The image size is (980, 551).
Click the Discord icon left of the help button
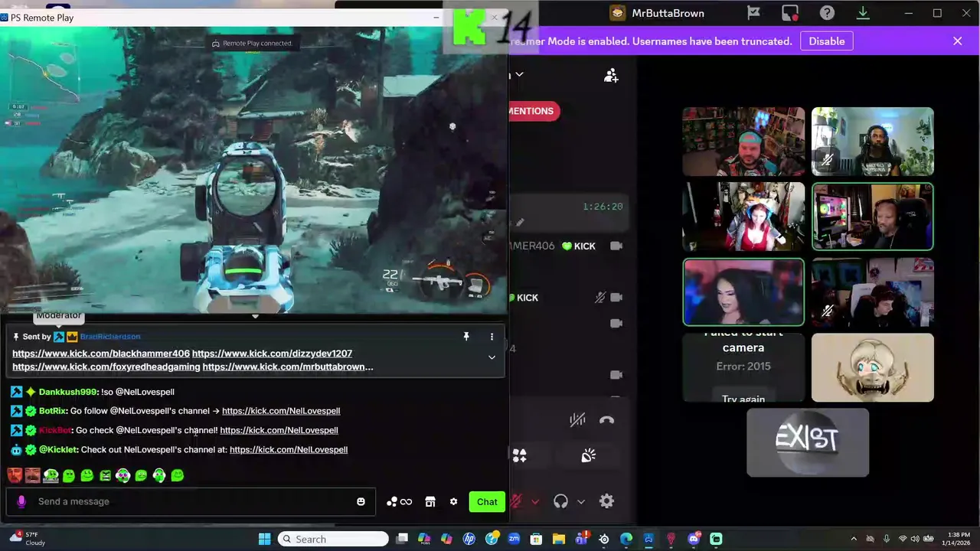(x=790, y=12)
